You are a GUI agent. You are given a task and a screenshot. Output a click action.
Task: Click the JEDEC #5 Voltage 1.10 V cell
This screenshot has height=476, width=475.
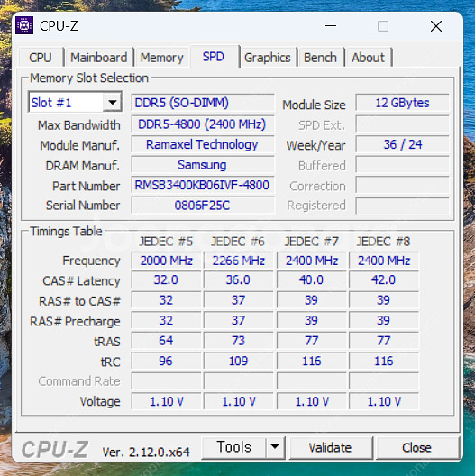(167, 401)
